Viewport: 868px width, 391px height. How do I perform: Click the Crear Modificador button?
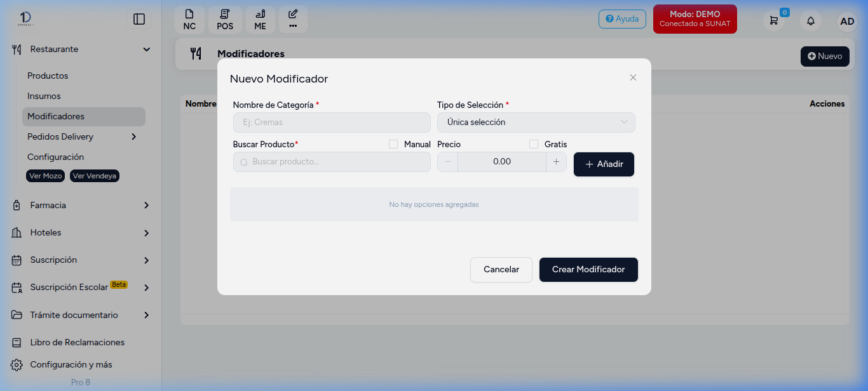click(588, 270)
